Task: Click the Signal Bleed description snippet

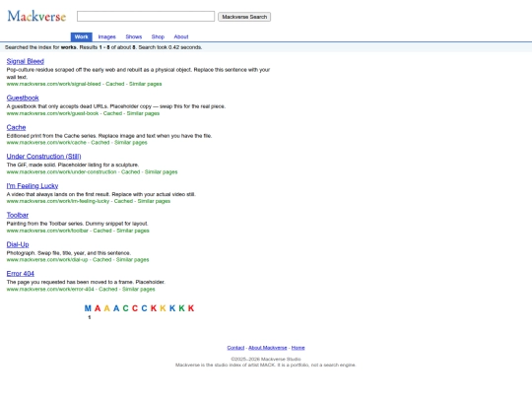Action: click(x=138, y=73)
